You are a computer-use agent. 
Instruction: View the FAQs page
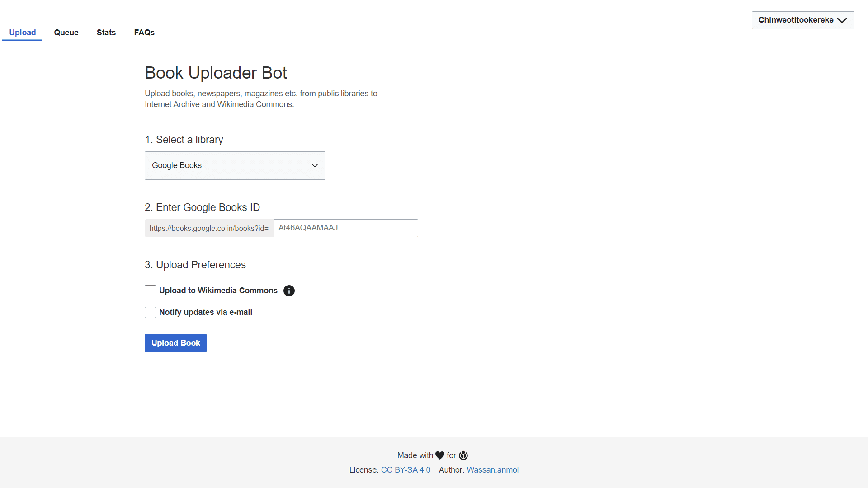coord(144,33)
